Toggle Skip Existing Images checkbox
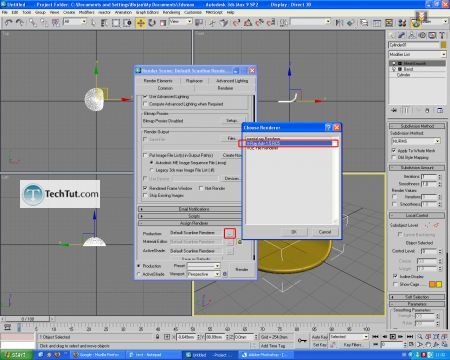Screen dimensions: 450x360 pyautogui.click(x=145, y=196)
